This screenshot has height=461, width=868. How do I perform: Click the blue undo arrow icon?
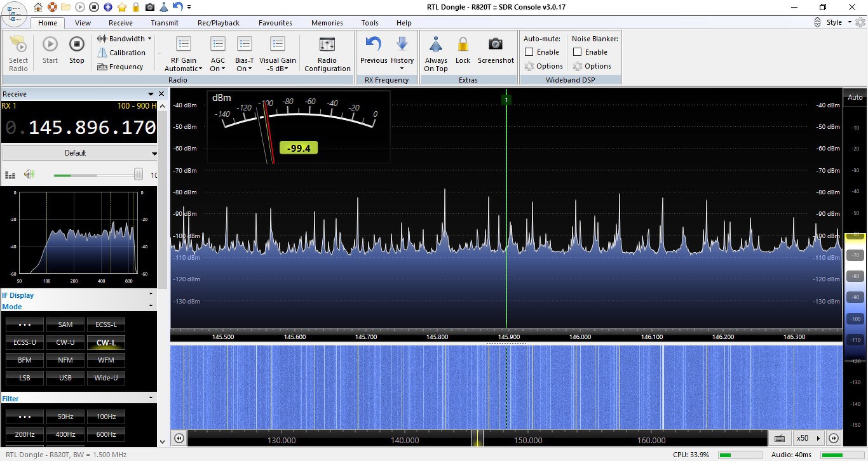coord(177,7)
